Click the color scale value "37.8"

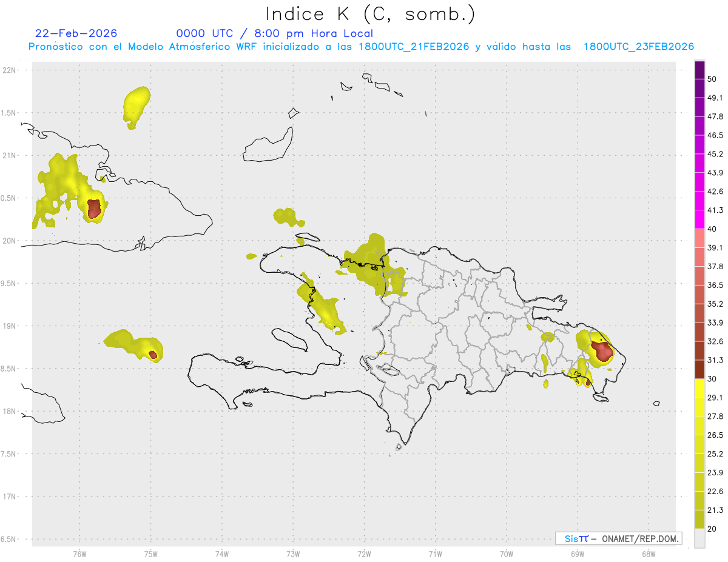(x=715, y=266)
